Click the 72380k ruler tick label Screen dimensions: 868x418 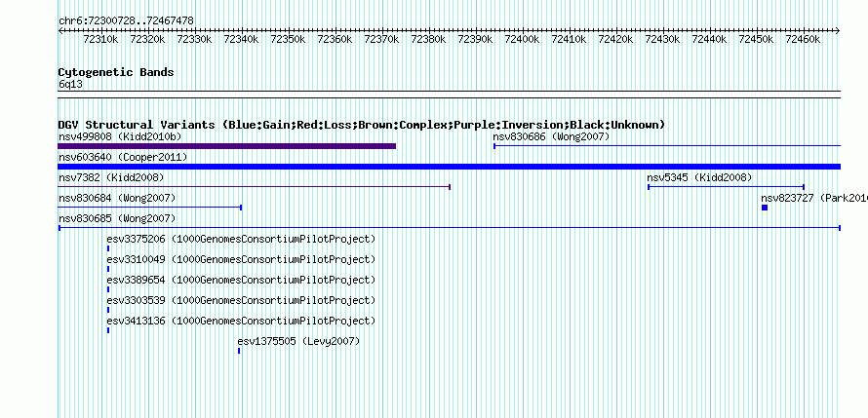click(x=428, y=39)
